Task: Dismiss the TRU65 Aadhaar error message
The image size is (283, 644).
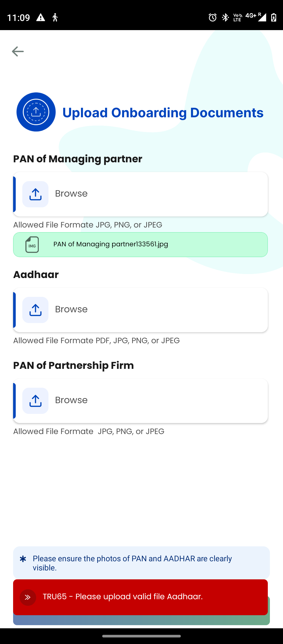Action: pos(140,597)
